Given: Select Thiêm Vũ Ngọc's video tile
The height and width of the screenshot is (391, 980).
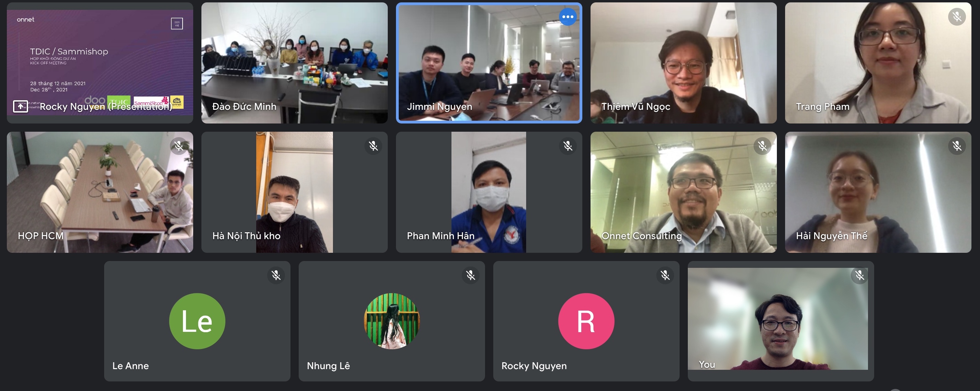Looking at the screenshot, I should coord(684,63).
